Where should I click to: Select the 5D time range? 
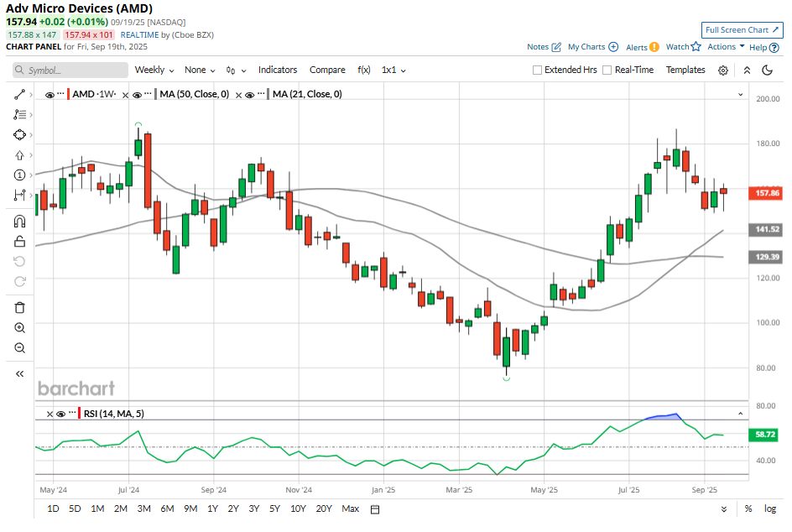click(75, 509)
